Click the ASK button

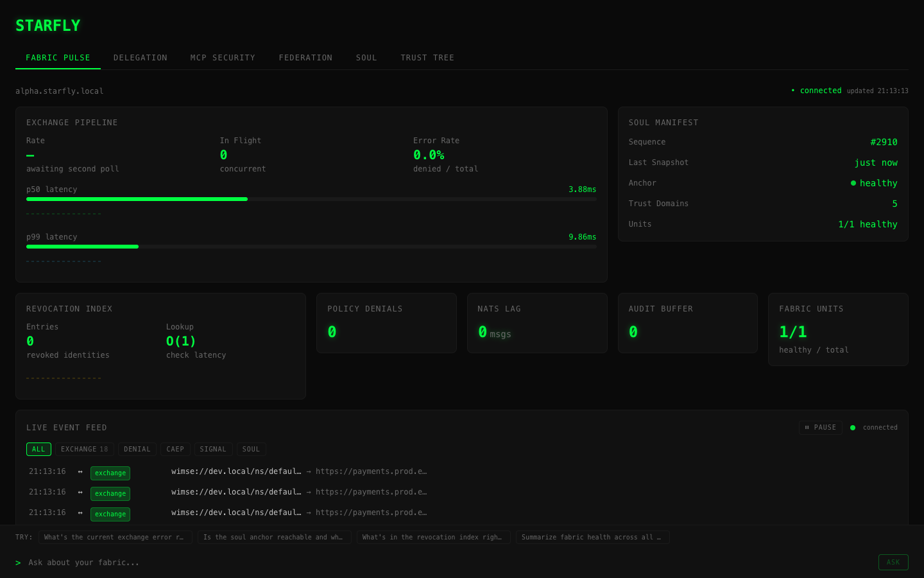click(893, 562)
